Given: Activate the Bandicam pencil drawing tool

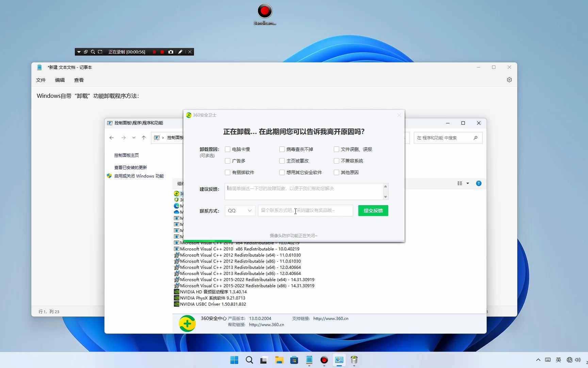Looking at the screenshot, I should point(180,52).
